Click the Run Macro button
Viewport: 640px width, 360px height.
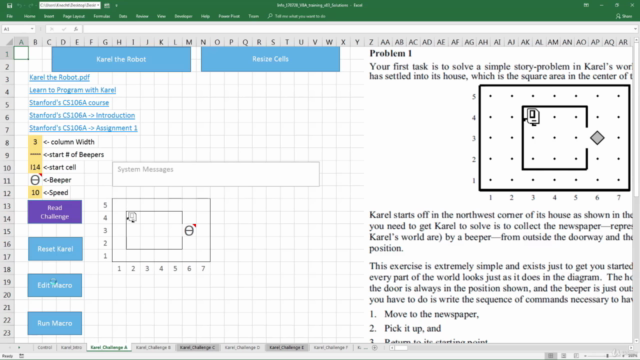tap(55, 323)
